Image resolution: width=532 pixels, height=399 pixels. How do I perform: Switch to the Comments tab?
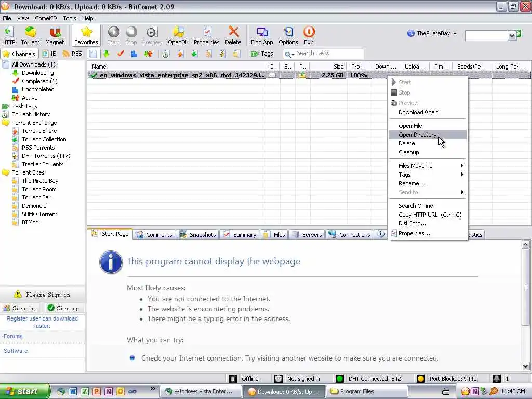tap(154, 235)
